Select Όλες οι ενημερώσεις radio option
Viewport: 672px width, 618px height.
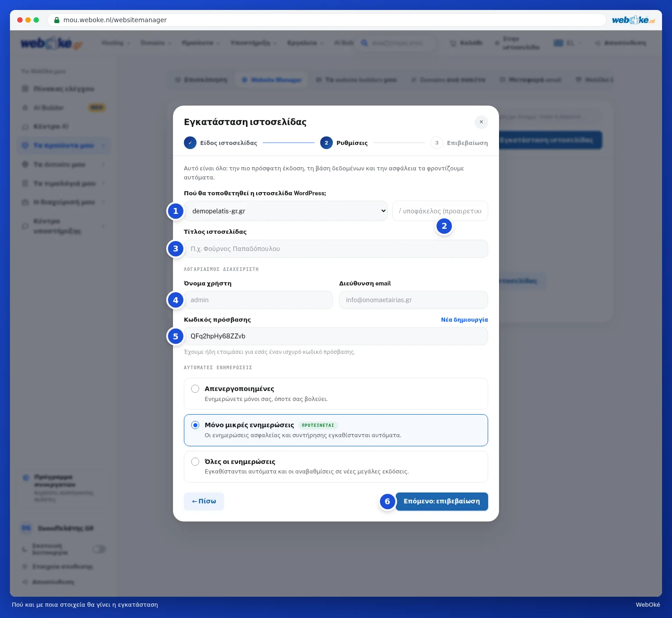(x=195, y=462)
